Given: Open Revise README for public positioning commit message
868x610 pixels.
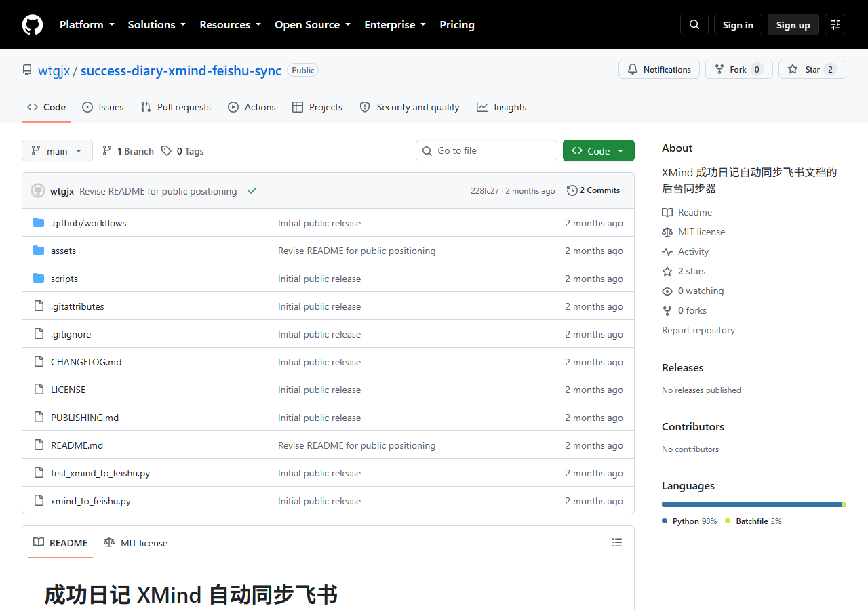Looking at the screenshot, I should point(158,191).
